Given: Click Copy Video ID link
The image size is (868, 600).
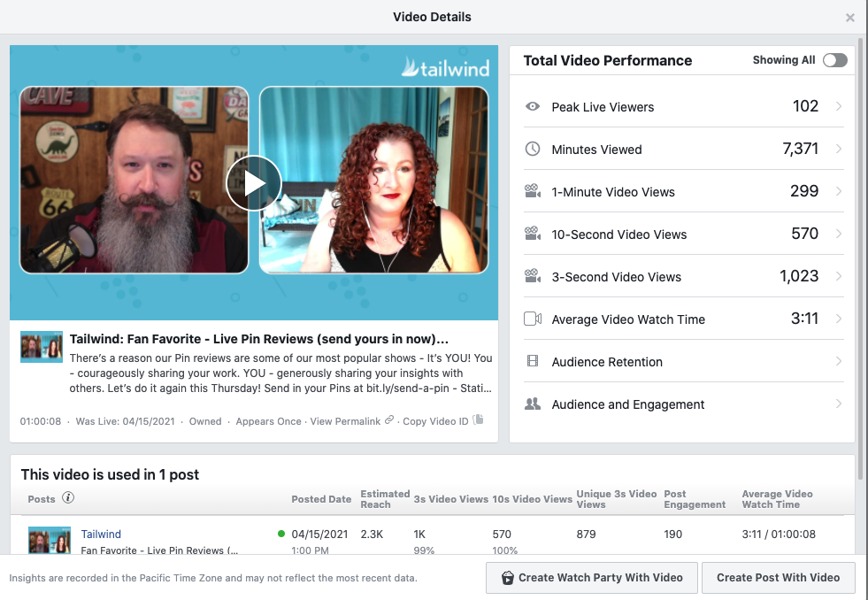Looking at the screenshot, I should tap(435, 421).
